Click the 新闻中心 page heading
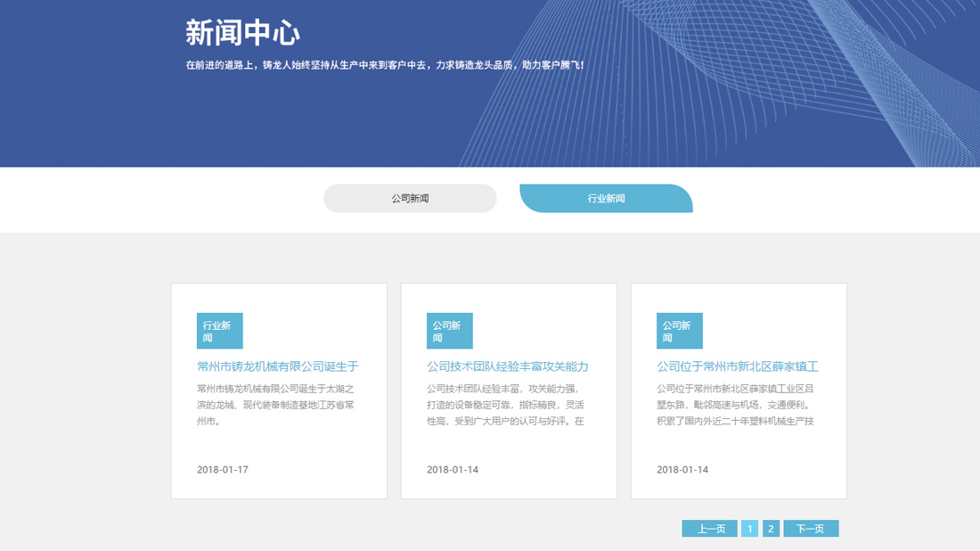Screen dimensions: 980x551 click(242, 32)
